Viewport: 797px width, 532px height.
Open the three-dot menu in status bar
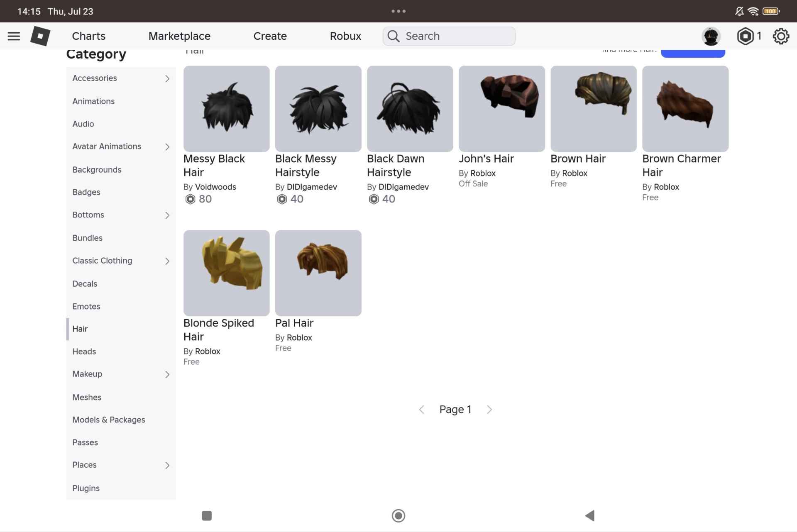pos(398,11)
